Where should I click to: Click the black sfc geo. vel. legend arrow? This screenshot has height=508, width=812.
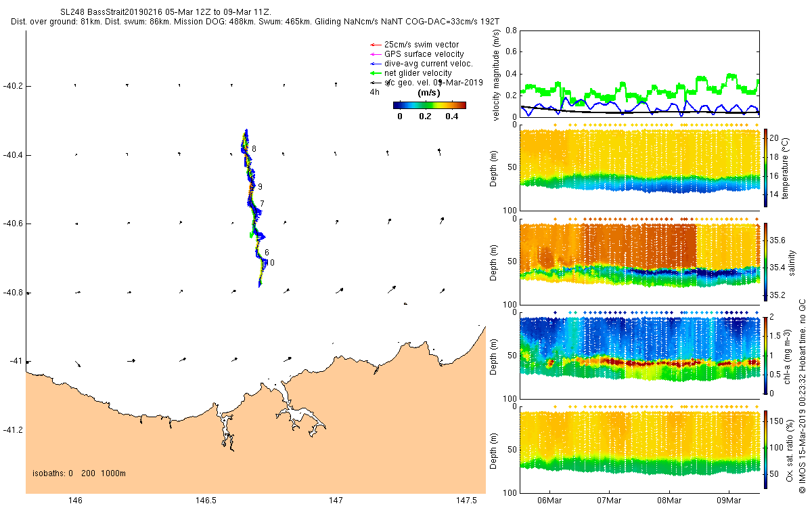pyautogui.click(x=376, y=83)
